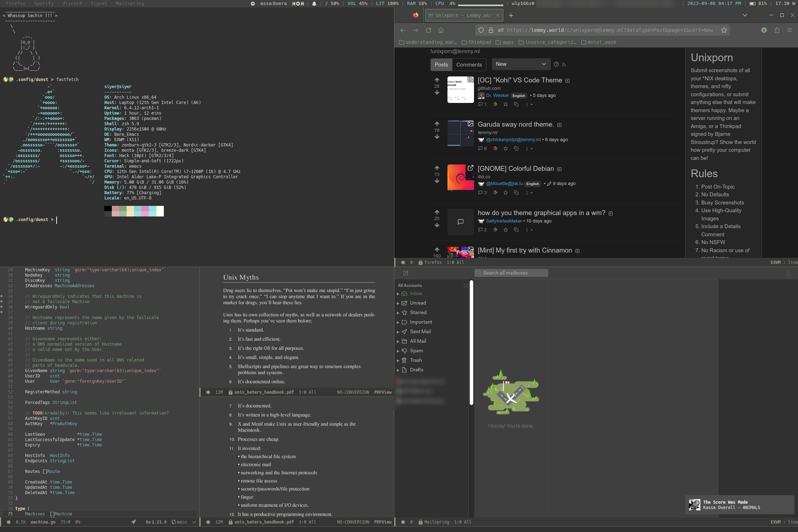Open the Firefox extensions puzzle icon
The width and height of the screenshot is (798, 532).
(x=777, y=30)
